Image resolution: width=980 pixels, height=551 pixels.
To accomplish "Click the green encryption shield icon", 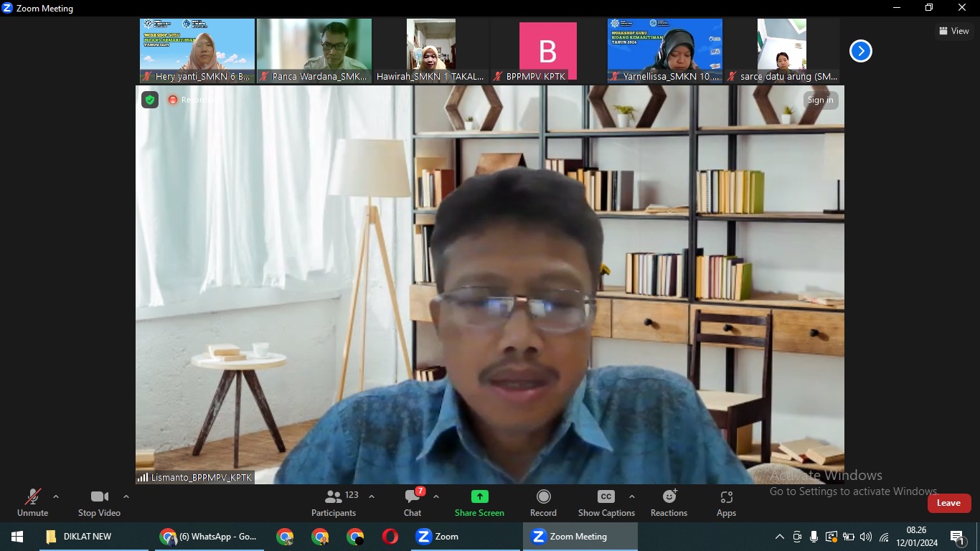I will coord(150,100).
